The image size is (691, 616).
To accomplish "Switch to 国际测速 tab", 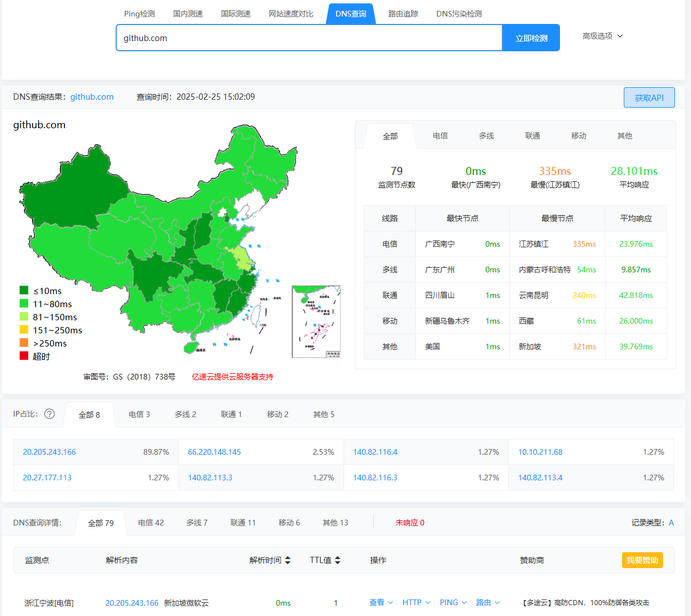I will point(236,14).
